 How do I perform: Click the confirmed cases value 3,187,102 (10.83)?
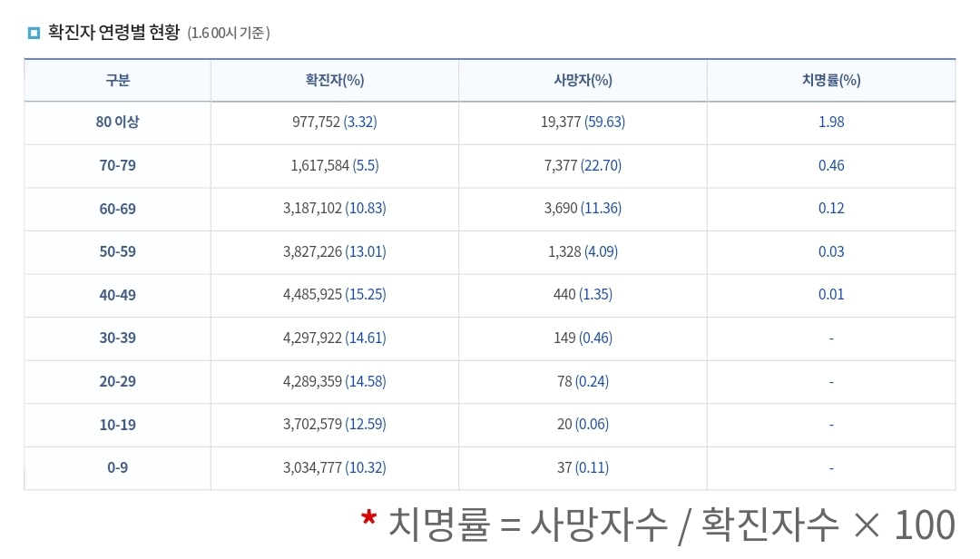point(334,208)
